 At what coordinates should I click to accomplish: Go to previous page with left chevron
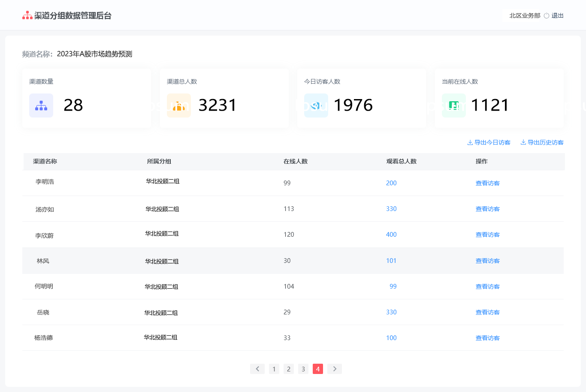(257, 369)
